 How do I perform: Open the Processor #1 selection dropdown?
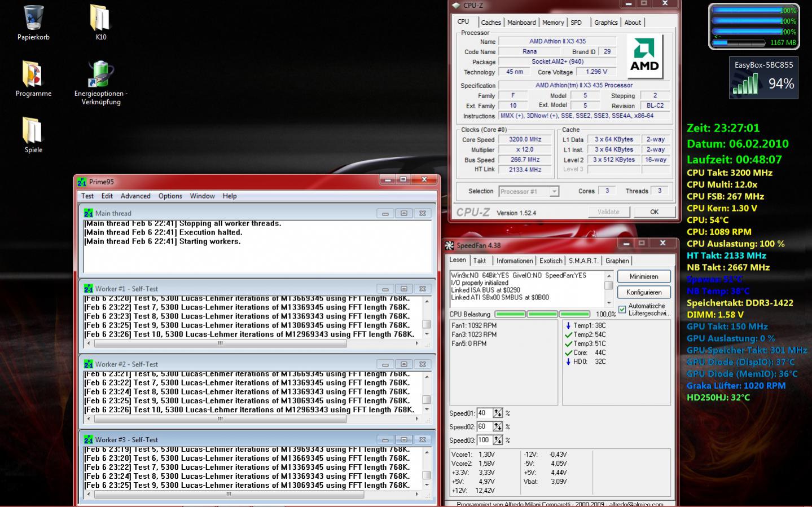(554, 192)
